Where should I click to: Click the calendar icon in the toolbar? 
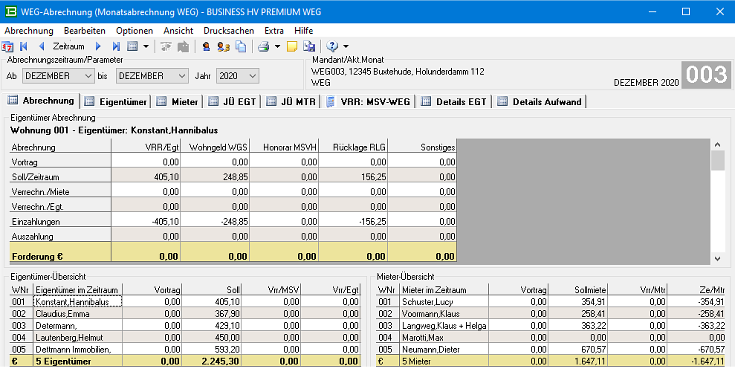(x=8, y=46)
